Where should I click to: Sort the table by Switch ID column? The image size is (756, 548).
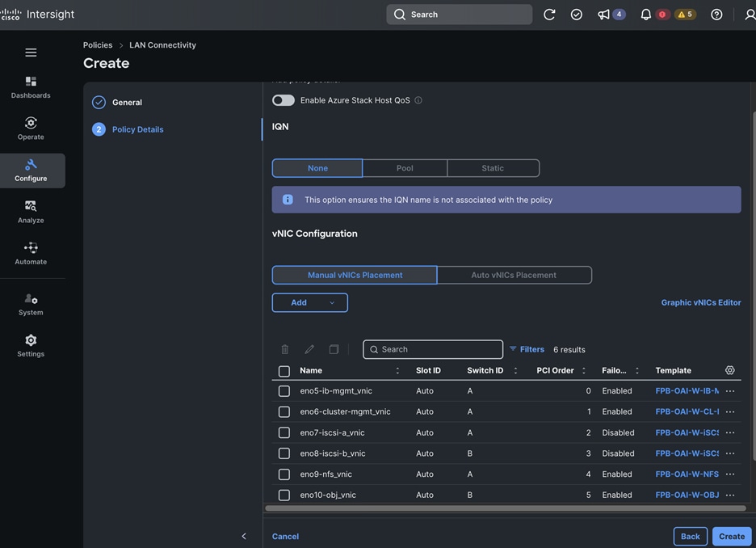[x=515, y=370]
